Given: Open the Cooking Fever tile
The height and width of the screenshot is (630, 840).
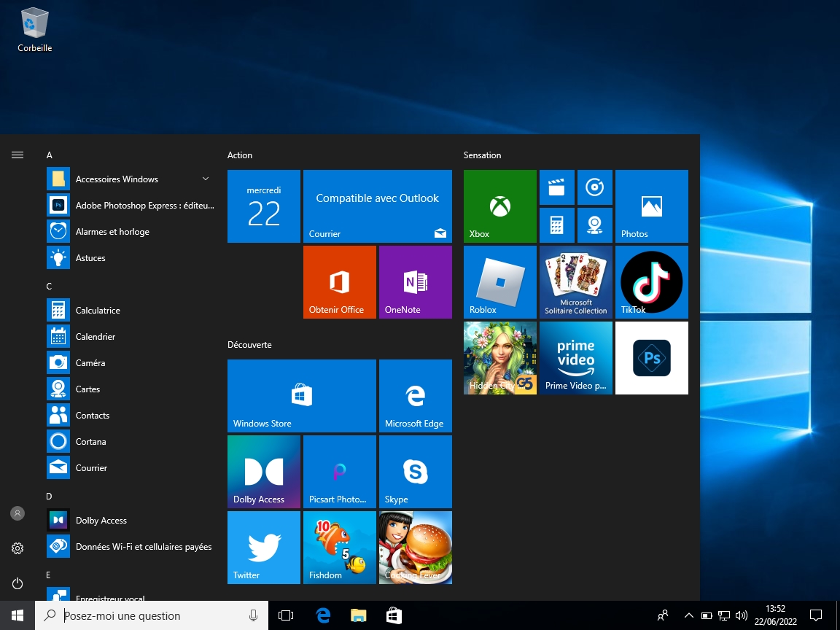Looking at the screenshot, I should pos(415,548).
